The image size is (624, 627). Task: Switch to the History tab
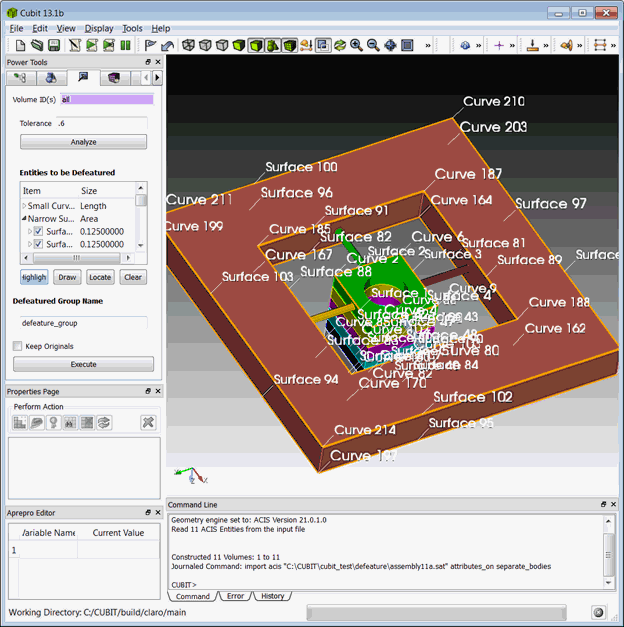pyautogui.click(x=272, y=596)
